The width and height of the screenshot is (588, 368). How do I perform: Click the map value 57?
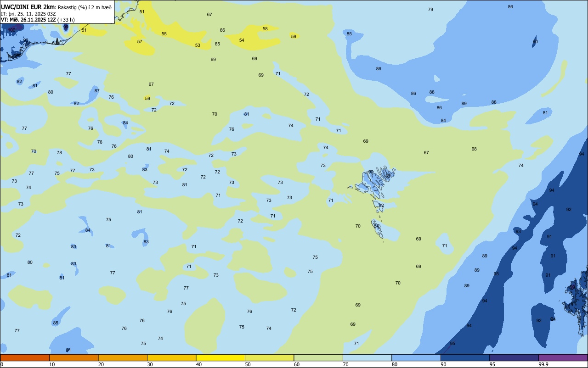click(x=140, y=42)
